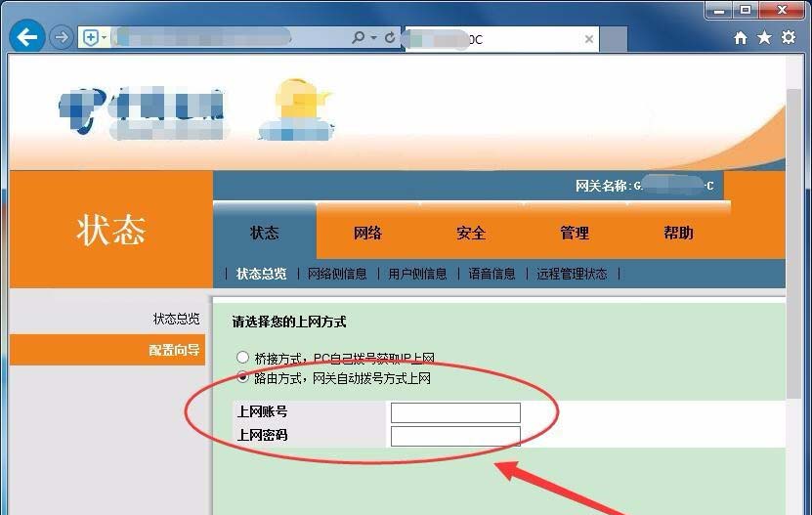Image resolution: width=812 pixels, height=515 pixels.
Task: Open the 网络侧信息 submenu link
Action: click(x=337, y=274)
